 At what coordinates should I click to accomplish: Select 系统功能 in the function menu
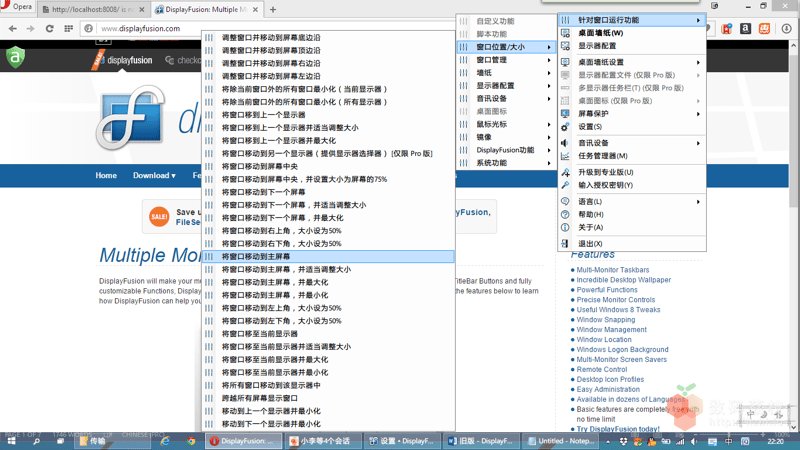tap(506, 163)
